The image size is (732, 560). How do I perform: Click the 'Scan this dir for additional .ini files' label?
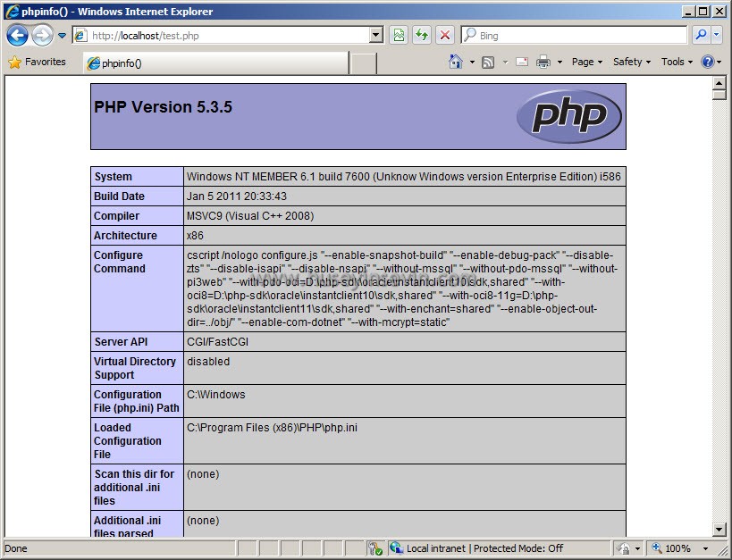click(x=134, y=487)
